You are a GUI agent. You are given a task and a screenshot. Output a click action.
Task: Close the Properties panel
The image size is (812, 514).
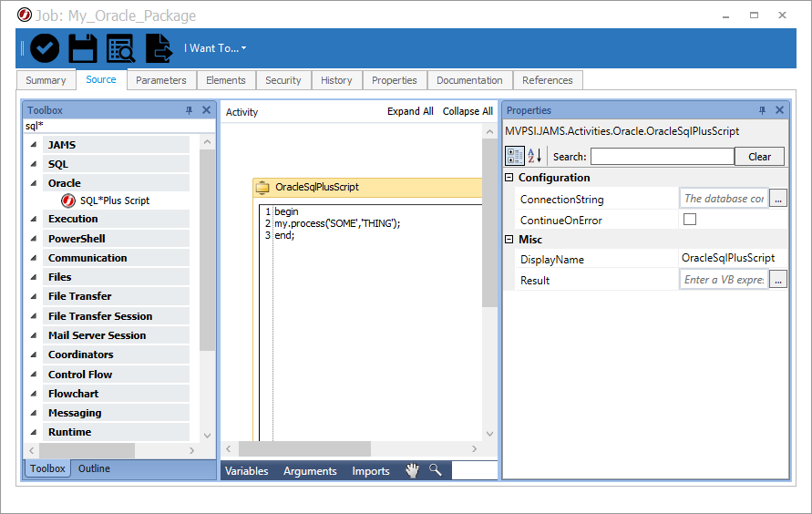[x=779, y=109]
